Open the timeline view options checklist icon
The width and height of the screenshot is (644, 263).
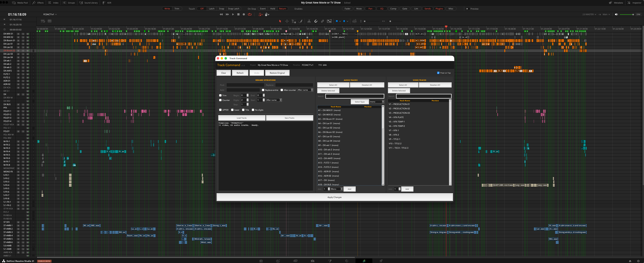[x=43, y=21]
